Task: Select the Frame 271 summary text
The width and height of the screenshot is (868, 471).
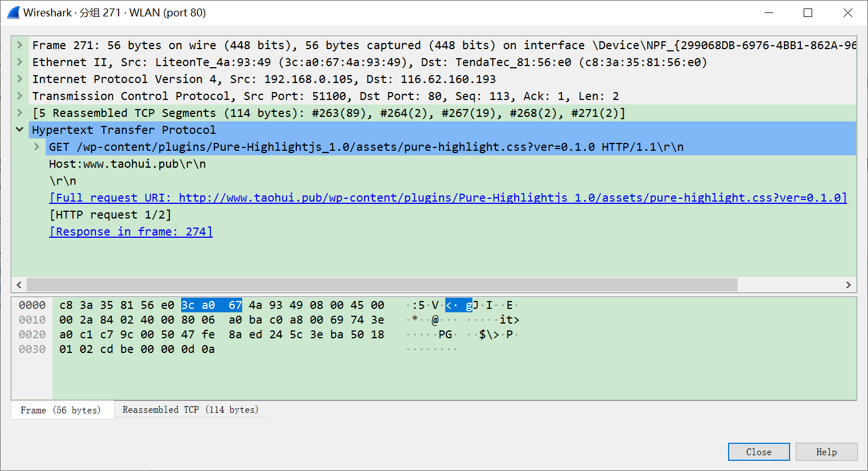Action: 444,45
